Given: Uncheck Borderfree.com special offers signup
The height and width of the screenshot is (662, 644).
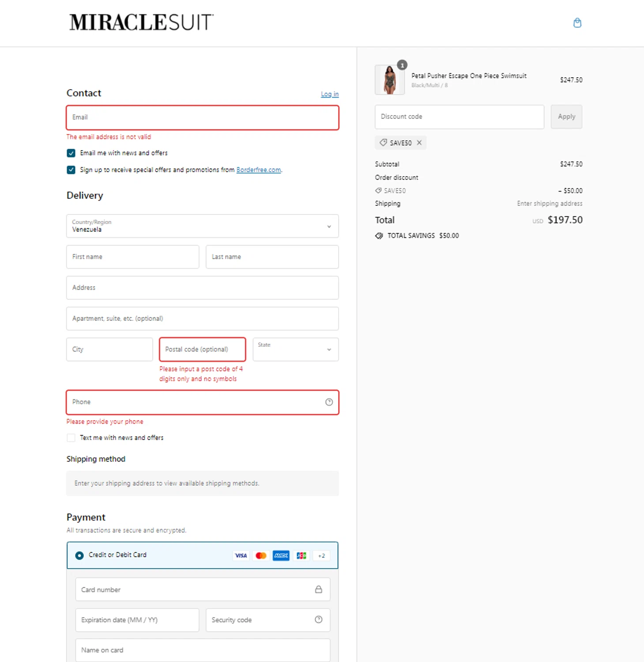Looking at the screenshot, I should 71,170.
